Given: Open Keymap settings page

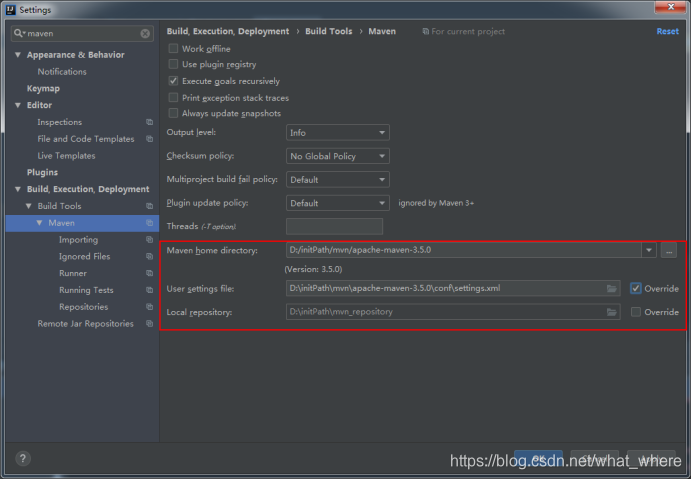Looking at the screenshot, I should point(43,88).
